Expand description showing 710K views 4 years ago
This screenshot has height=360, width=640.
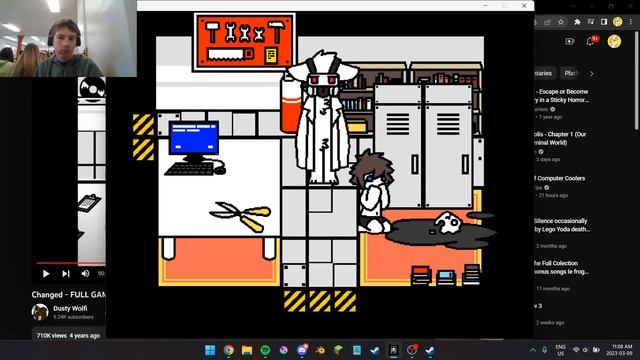pyautogui.click(x=68, y=336)
